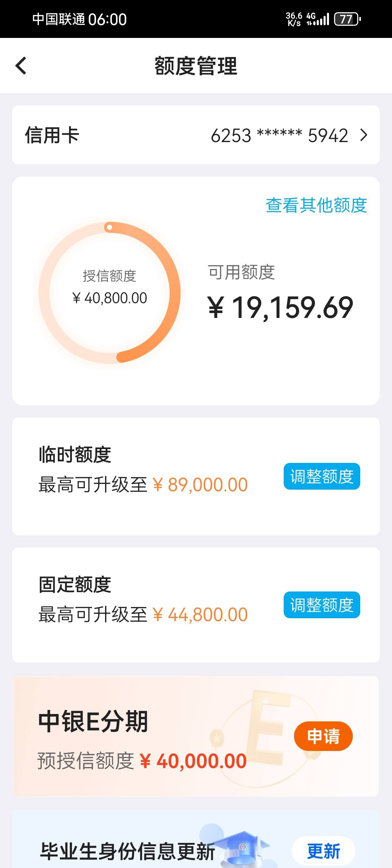Tap the 额度管理 page title
This screenshot has height=868, width=392.
196,66
